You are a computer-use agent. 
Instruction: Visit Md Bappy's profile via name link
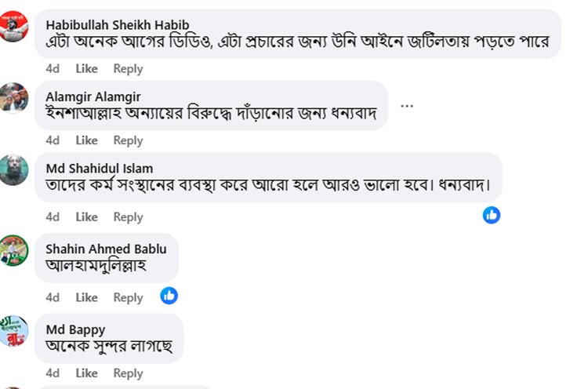click(75, 329)
